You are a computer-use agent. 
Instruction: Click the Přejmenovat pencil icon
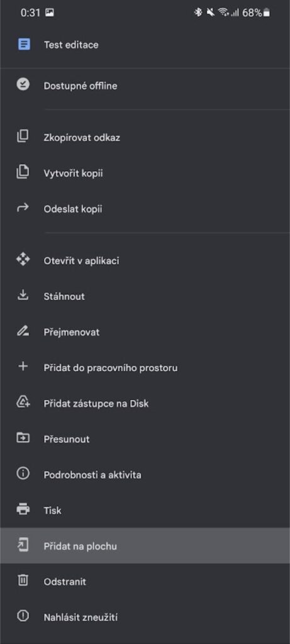(23, 331)
